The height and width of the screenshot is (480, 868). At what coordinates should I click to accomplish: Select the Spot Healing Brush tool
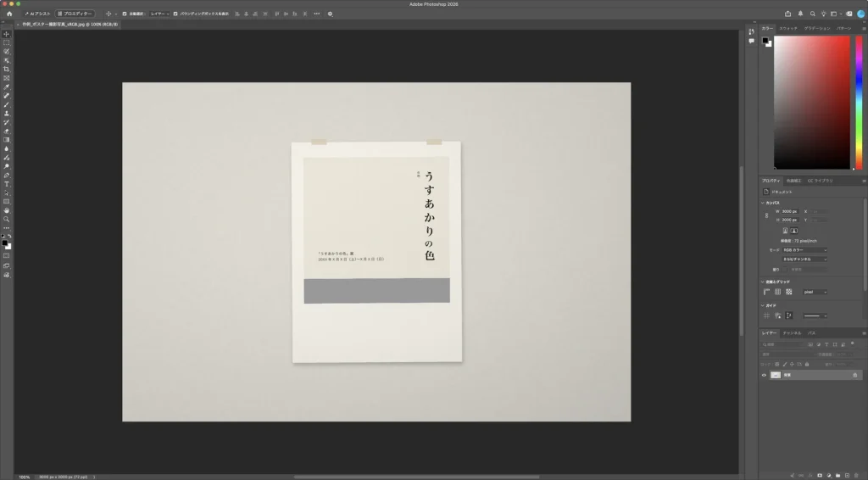tap(7, 96)
